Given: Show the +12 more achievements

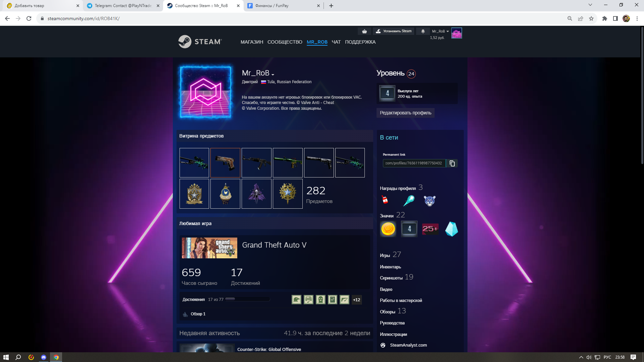Looking at the screenshot, I should pos(356,300).
